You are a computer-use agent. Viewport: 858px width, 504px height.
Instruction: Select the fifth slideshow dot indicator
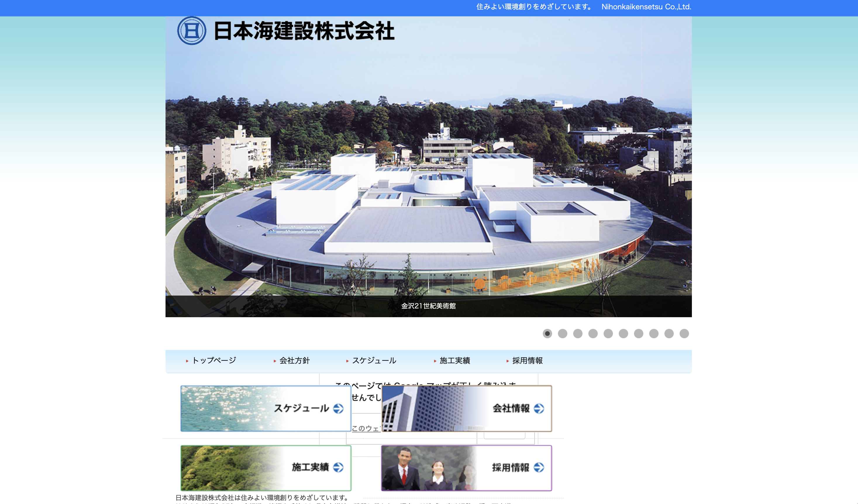pyautogui.click(x=608, y=334)
